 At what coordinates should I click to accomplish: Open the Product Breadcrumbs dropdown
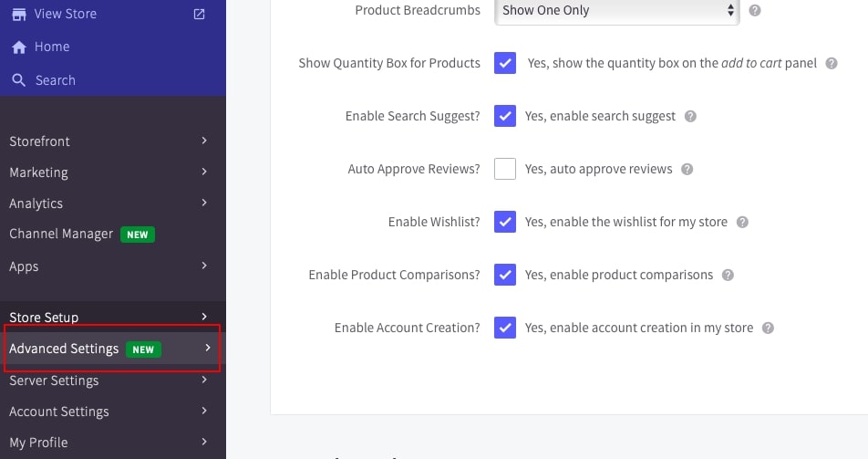pos(617,11)
